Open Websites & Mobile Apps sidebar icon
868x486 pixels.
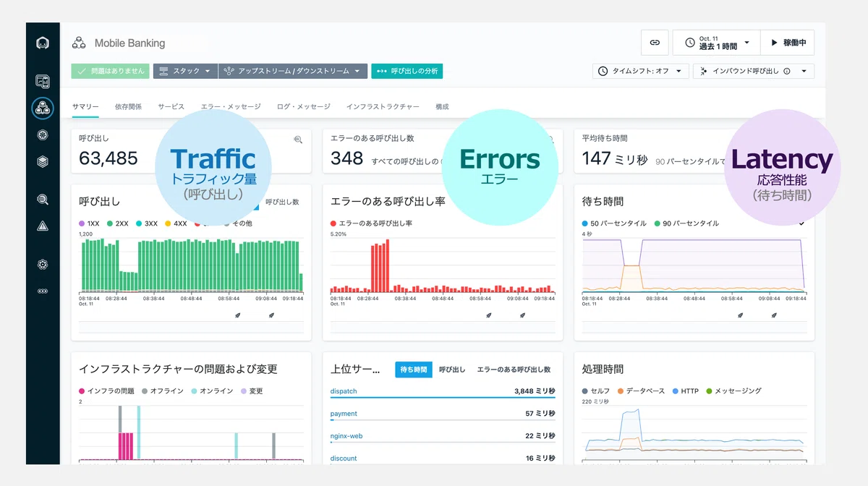(x=43, y=82)
